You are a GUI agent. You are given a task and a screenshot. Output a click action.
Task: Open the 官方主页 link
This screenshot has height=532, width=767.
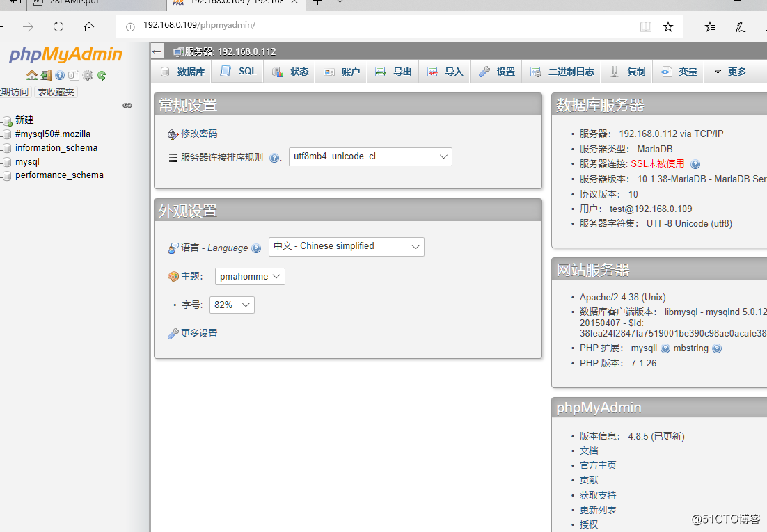pyautogui.click(x=598, y=465)
